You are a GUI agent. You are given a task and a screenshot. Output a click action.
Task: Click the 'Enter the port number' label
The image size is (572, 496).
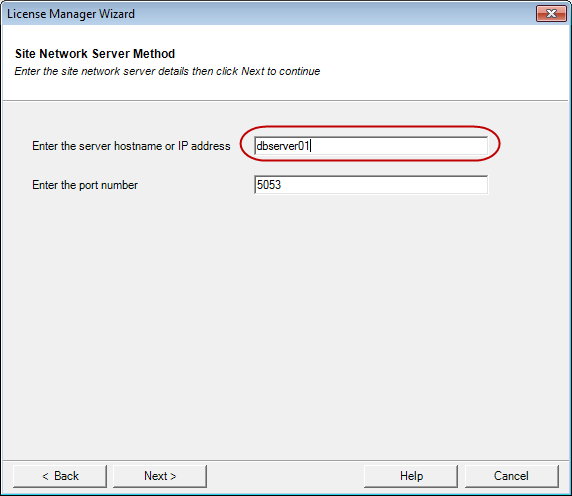click(x=85, y=185)
